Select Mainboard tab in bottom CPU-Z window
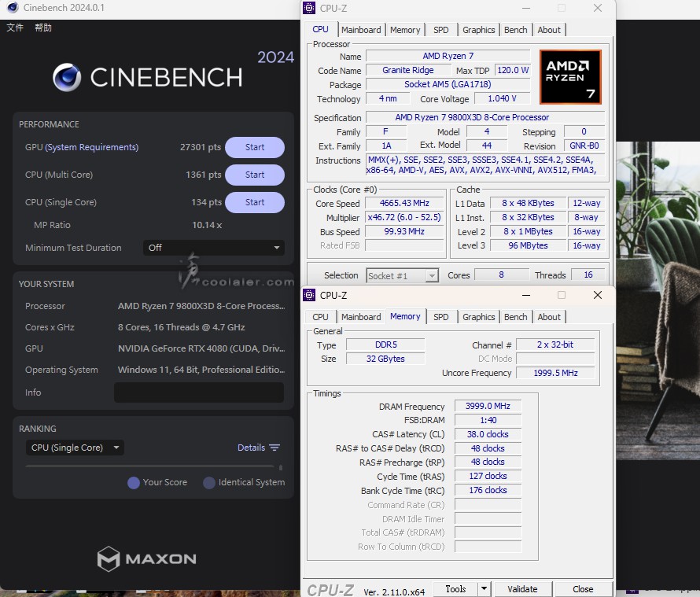The image size is (700, 597). pos(361,317)
